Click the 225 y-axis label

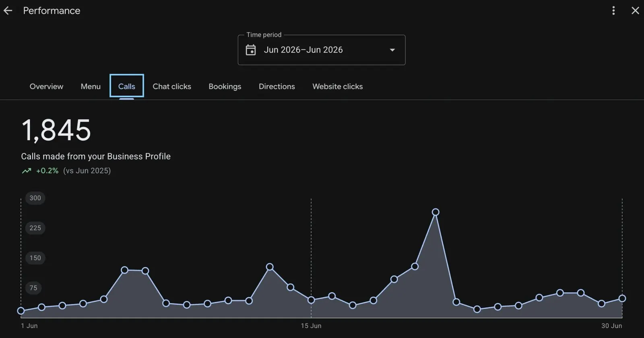pos(35,228)
